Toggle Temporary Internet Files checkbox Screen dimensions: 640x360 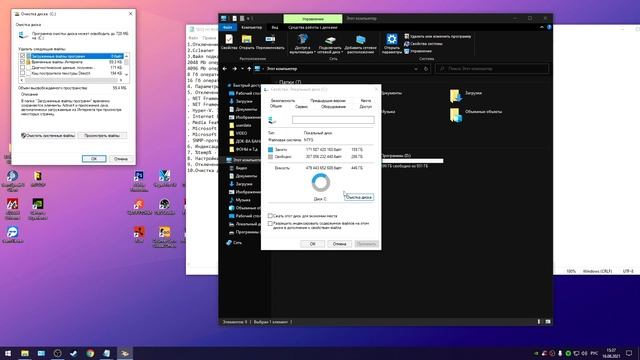[22, 62]
